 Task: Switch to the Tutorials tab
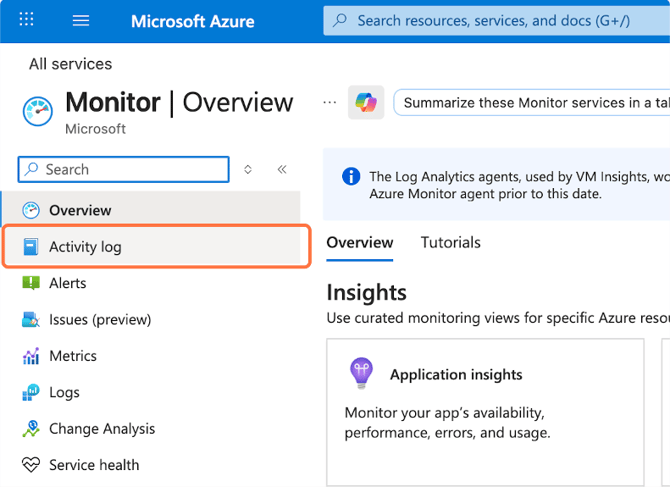pyautogui.click(x=450, y=242)
